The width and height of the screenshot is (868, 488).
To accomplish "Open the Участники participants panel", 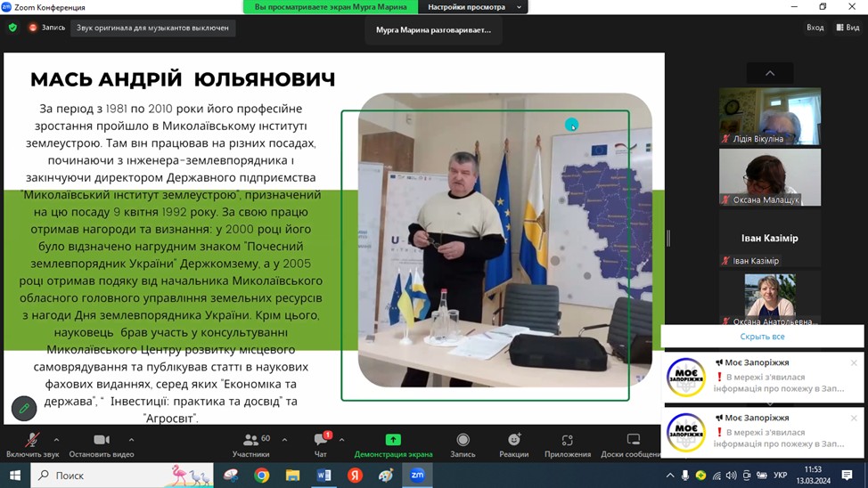I will click(x=250, y=446).
